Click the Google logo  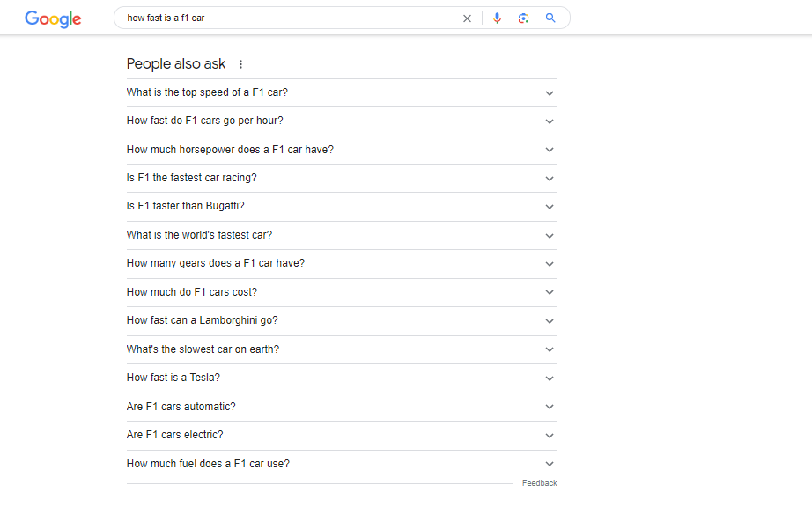53,18
